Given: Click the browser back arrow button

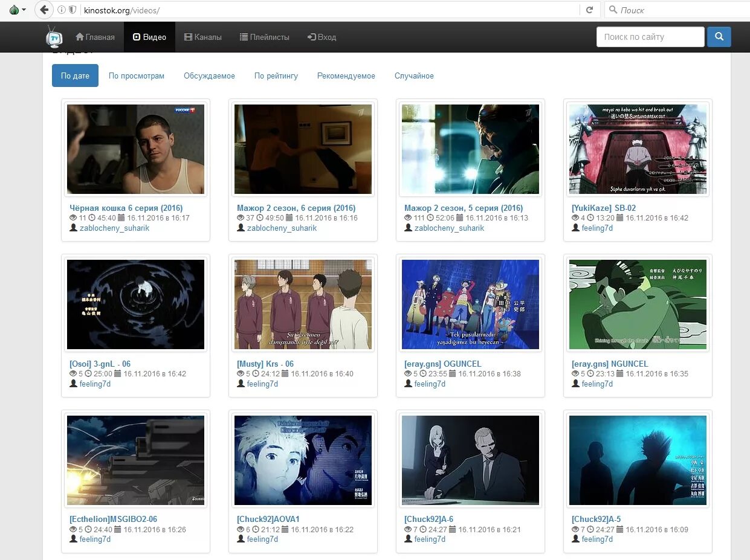Looking at the screenshot, I should 44,10.
